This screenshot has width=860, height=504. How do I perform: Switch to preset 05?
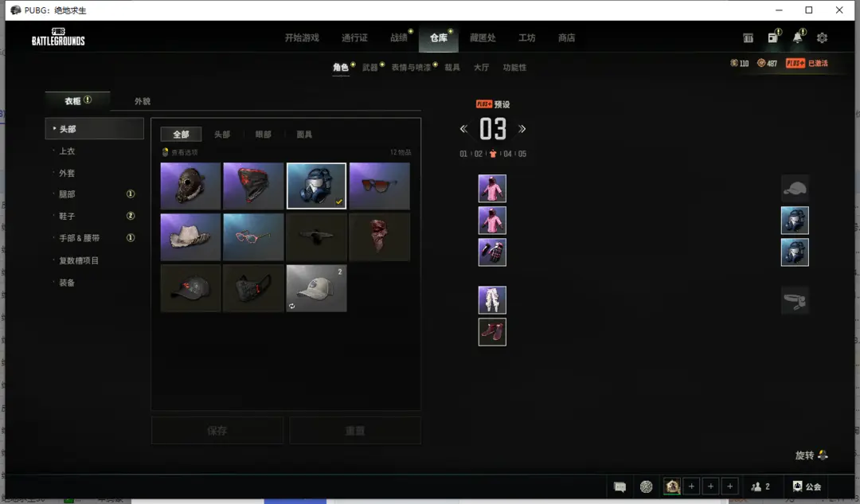[522, 154]
